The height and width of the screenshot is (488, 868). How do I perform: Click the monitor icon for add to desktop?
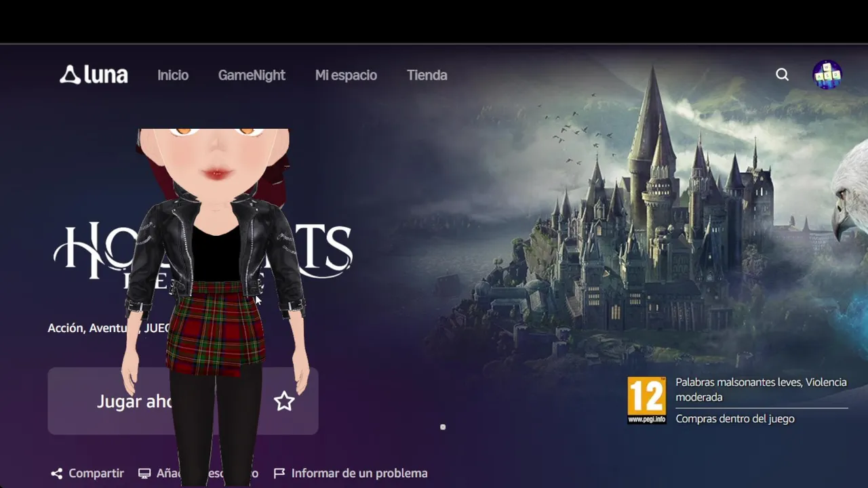(x=144, y=473)
